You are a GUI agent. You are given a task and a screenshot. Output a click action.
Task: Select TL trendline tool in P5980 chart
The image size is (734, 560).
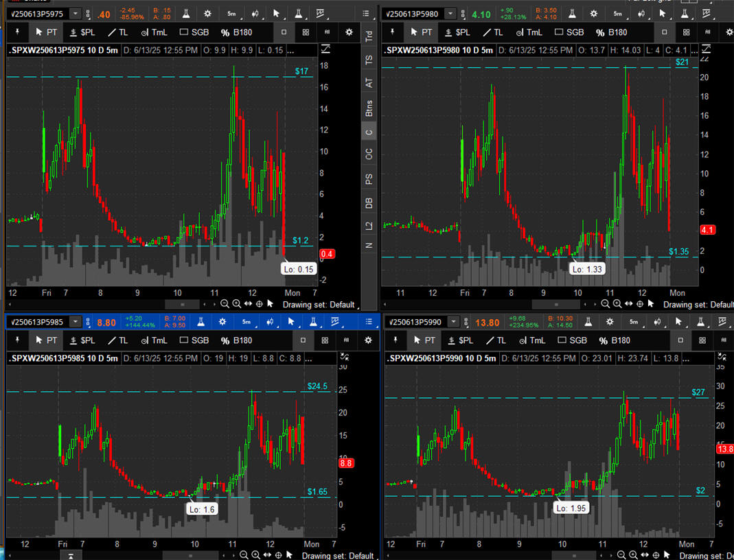point(492,32)
